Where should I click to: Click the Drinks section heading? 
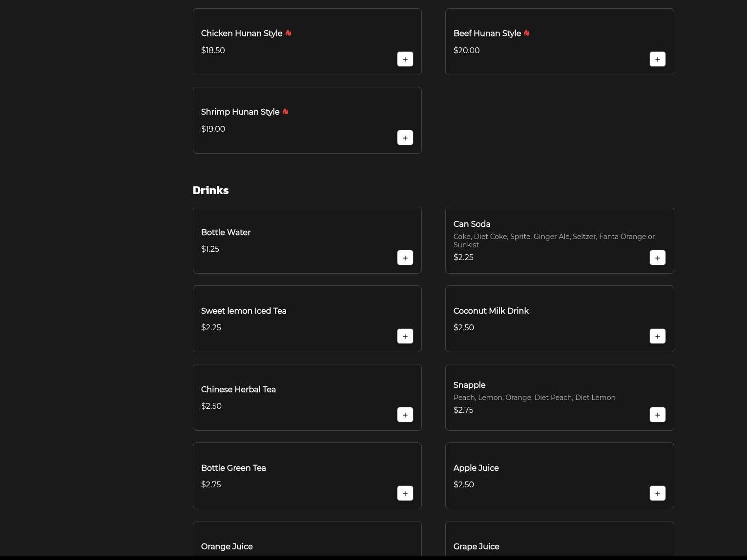(x=210, y=190)
